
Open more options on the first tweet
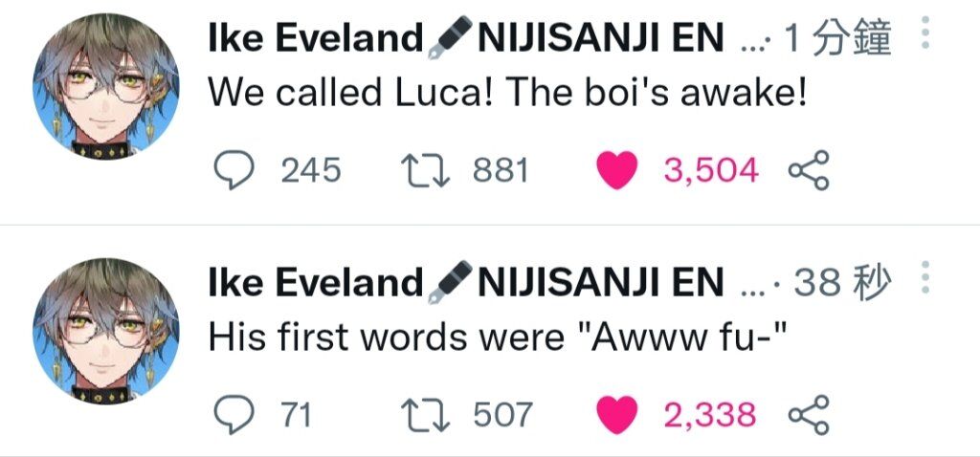(925, 33)
